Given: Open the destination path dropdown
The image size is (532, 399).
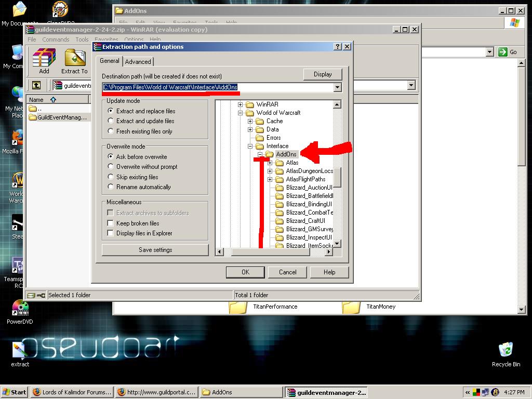Looking at the screenshot, I should (x=337, y=87).
